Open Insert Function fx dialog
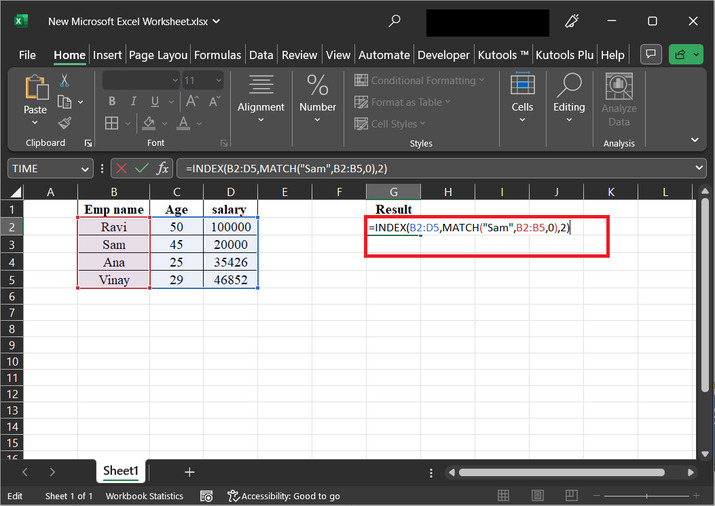 point(163,169)
